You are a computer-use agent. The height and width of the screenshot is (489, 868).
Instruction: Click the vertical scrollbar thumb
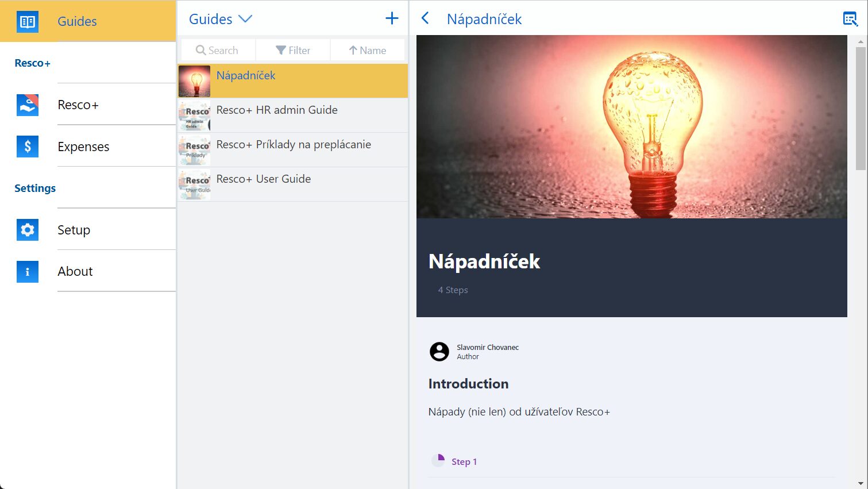[x=861, y=109]
